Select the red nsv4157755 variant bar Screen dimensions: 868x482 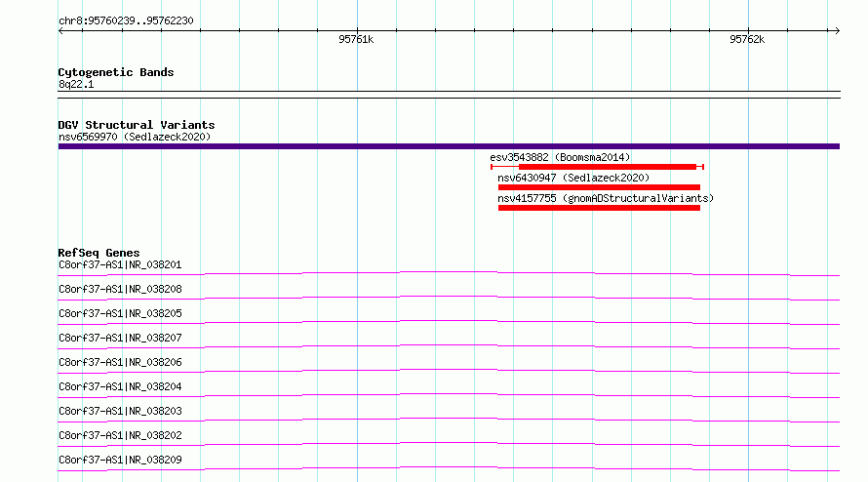point(599,208)
